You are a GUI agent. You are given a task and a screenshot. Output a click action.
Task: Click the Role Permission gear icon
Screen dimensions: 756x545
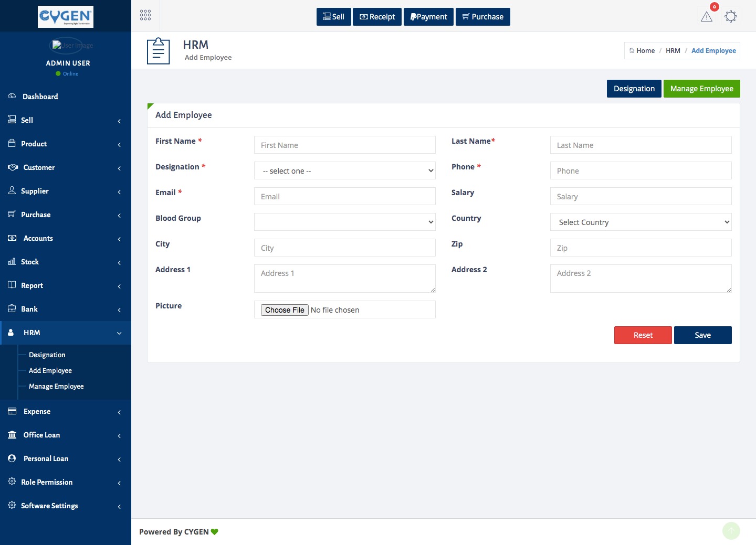[x=12, y=482]
